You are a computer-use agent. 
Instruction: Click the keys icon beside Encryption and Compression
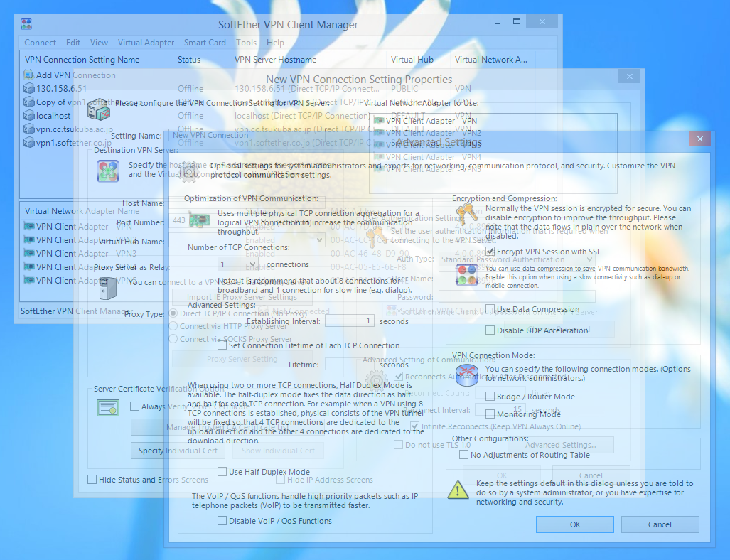click(x=466, y=213)
